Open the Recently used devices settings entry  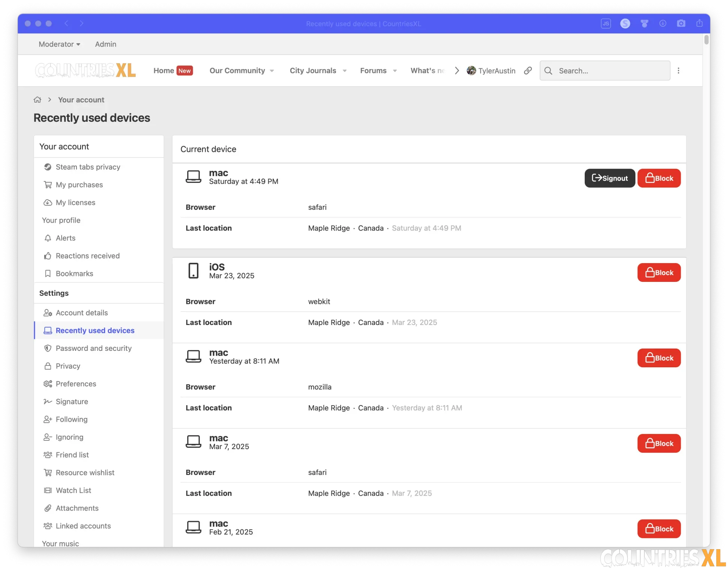(x=95, y=330)
